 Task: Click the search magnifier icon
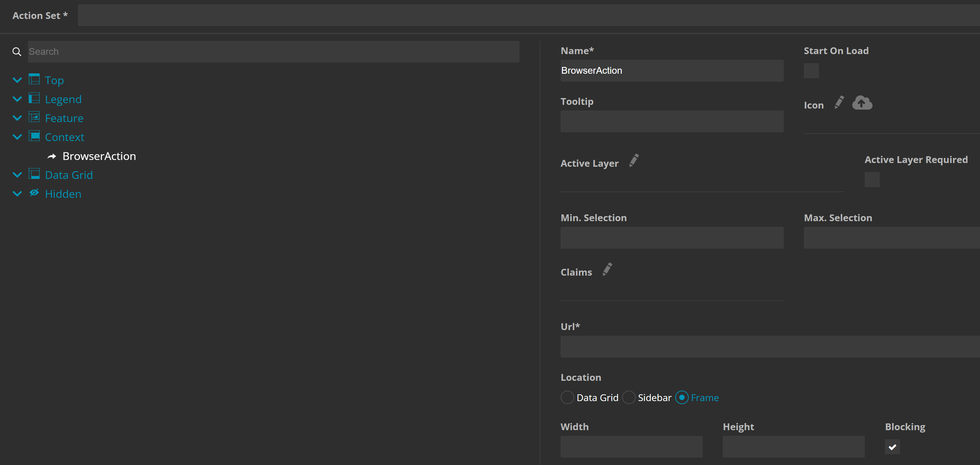(17, 52)
